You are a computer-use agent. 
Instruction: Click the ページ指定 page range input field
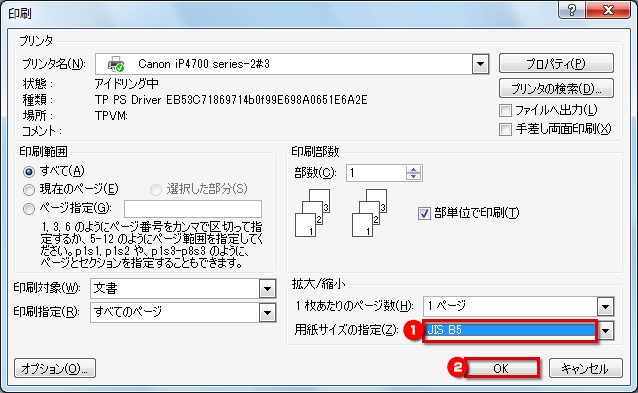(193, 209)
